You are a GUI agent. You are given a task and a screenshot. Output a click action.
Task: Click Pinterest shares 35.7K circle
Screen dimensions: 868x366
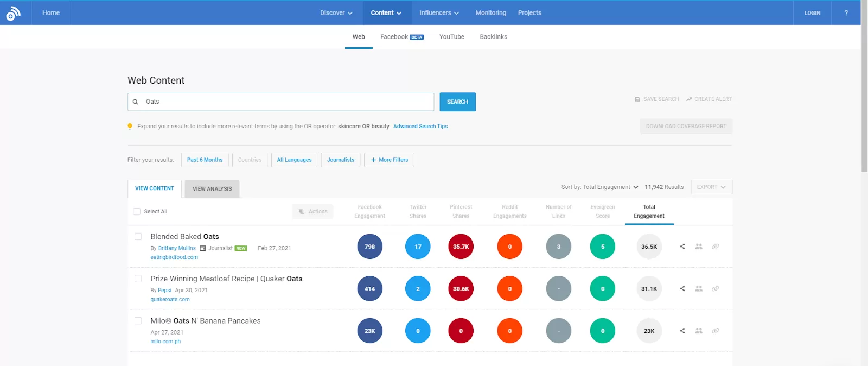(x=461, y=247)
